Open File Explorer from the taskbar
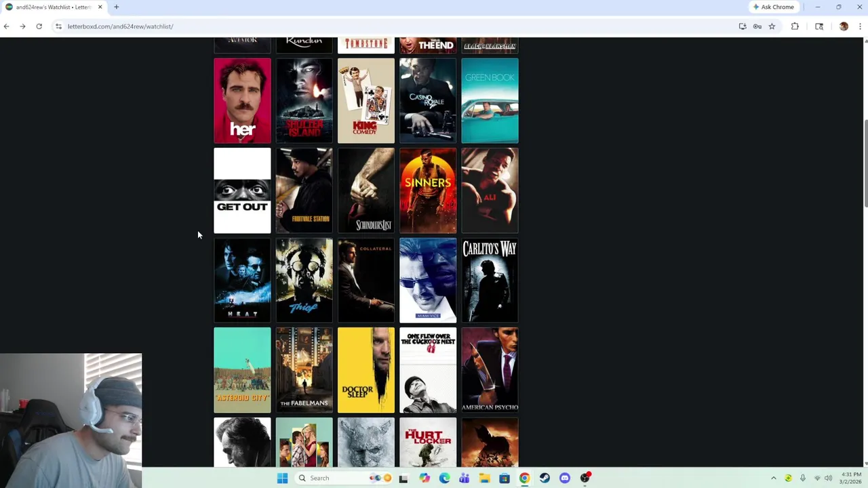868x488 pixels. [484, 478]
